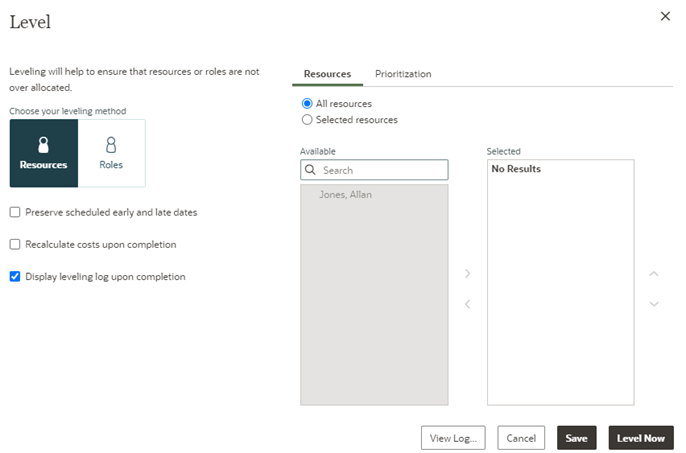Choose the Selected resources radio option

pos(307,120)
